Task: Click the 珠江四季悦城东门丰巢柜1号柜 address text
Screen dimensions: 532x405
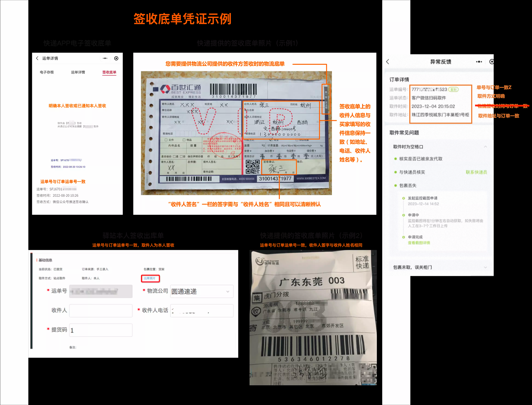Action: [x=440, y=115]
